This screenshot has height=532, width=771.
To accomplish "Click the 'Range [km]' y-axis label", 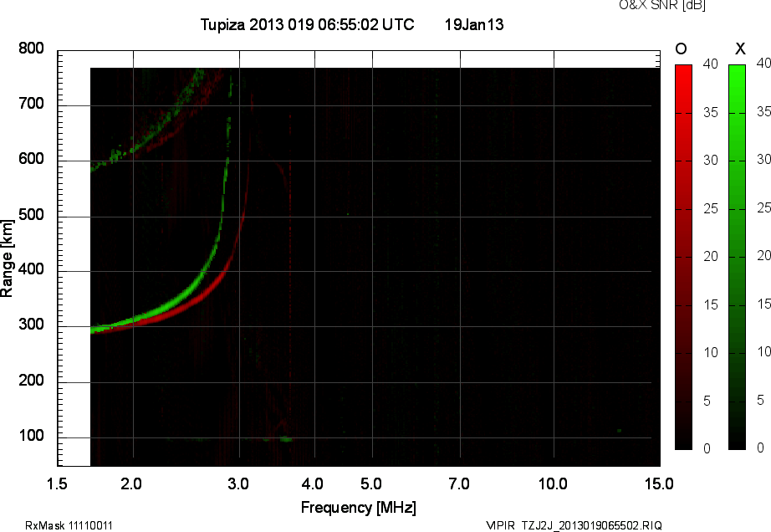I will pyautogui.click(x=7, y=258).
